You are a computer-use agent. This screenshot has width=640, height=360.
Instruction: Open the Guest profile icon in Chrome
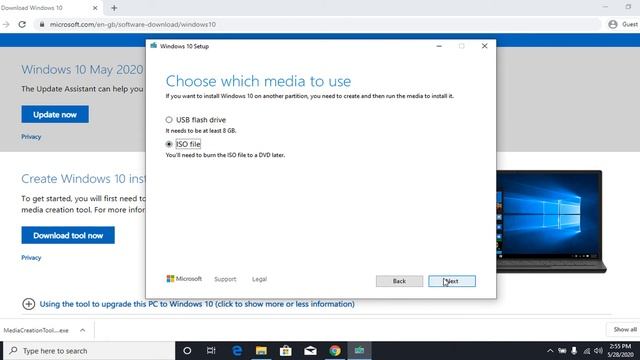click(613, 24)
